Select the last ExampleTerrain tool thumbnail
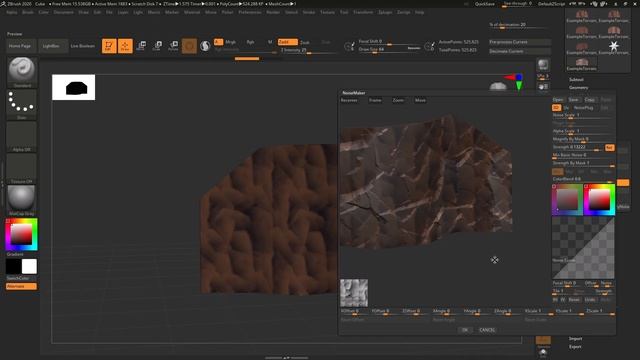The image size is (640, 360). click(582, 64)
